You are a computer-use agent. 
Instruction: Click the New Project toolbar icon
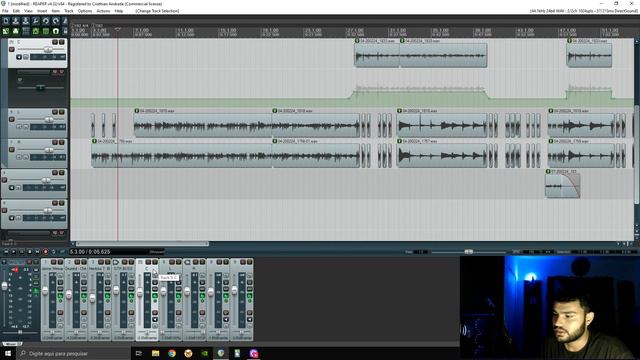coord(6,21)
